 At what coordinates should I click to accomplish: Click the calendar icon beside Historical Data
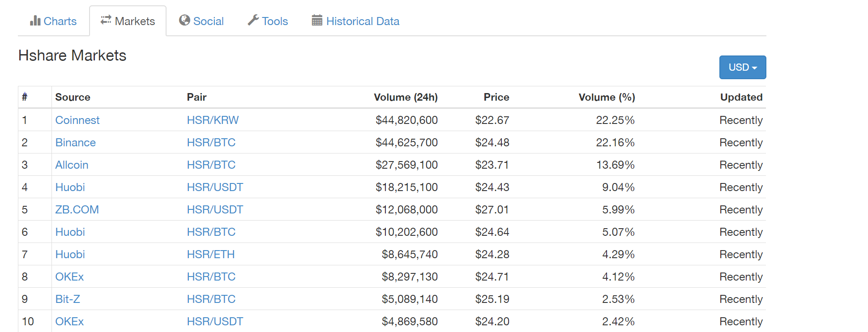tap(317, 20)
